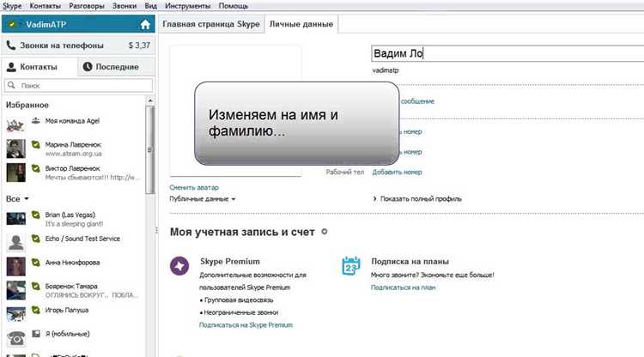Click the Home icon next to VadimATP

[145, 25]
